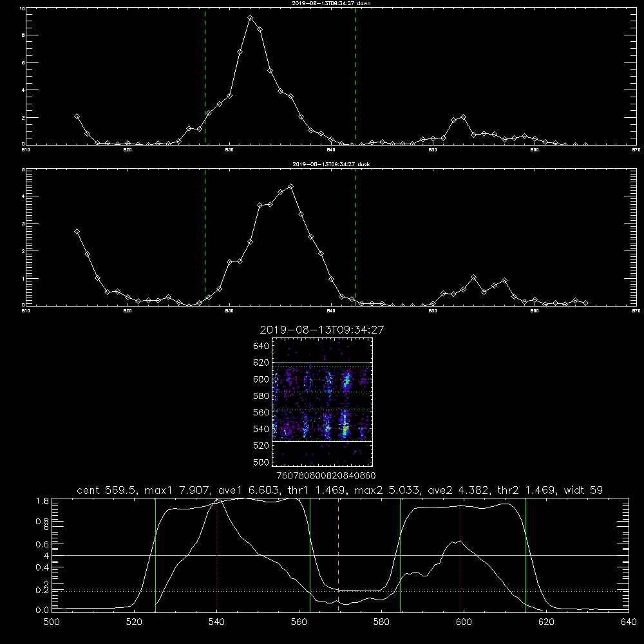Pick the first diamond marker of the dawn curve
644x644 pixels.
click(x=77, y=117)
